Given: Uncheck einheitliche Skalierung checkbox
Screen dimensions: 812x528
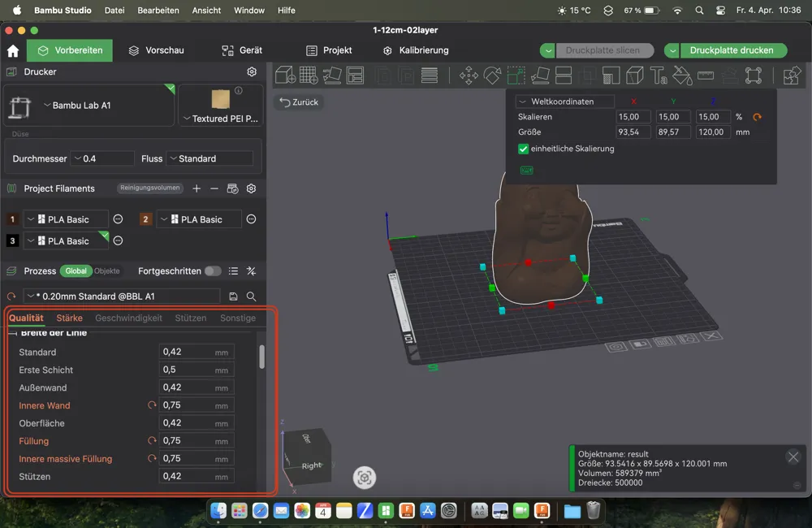Looking at the screenshot, I should [x=523, y=149].
